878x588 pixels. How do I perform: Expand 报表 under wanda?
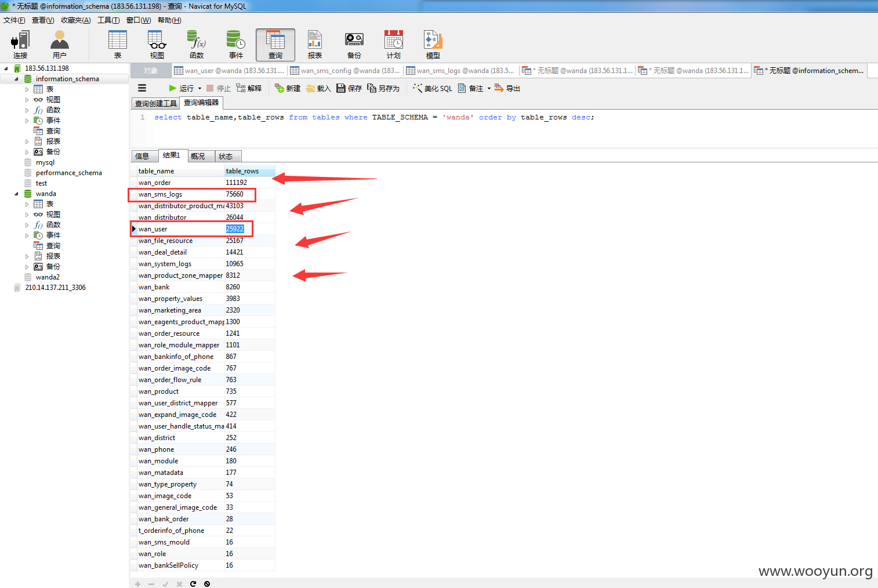click(27, 256)
